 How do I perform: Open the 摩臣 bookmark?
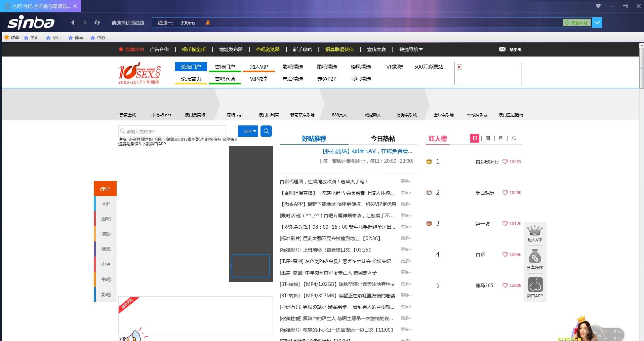click(53, 38)
